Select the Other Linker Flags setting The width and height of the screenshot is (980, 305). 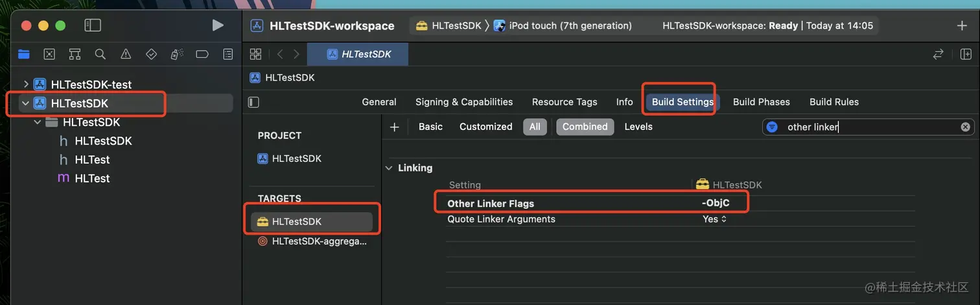point(491,204)
